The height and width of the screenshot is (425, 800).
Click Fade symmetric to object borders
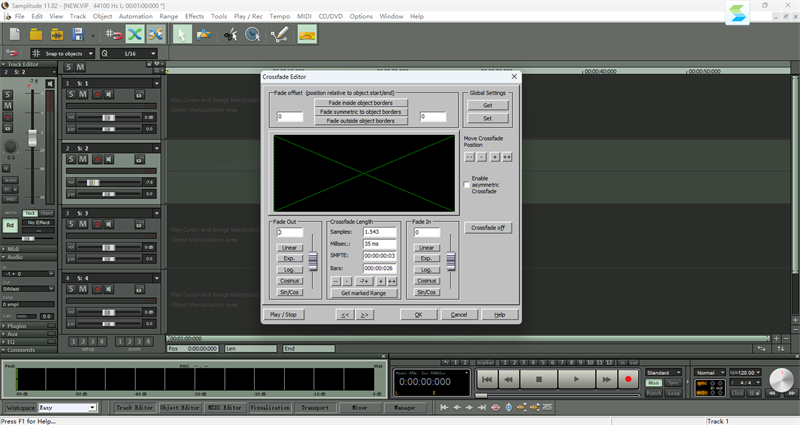pyautogui.click(x=361, y=112)
